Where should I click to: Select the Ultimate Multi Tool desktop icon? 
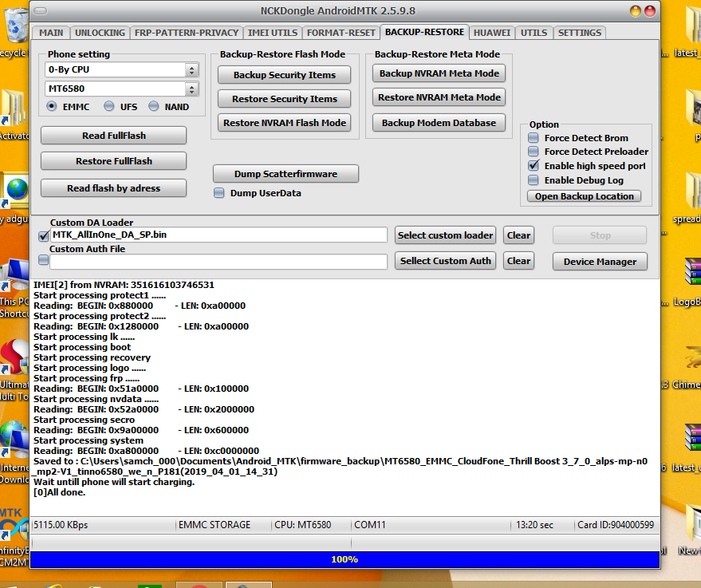(14, 369)
